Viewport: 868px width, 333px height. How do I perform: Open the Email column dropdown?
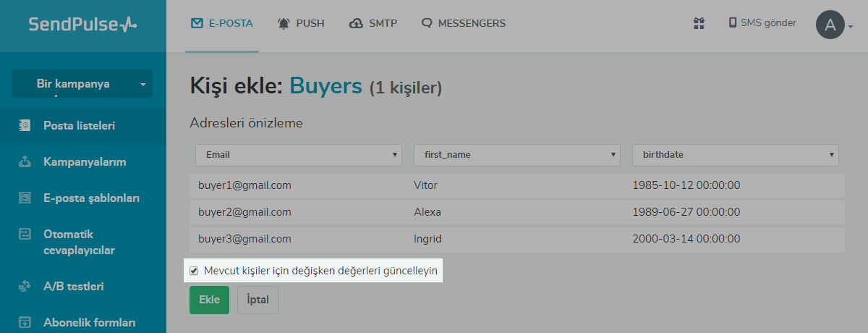pyautogui.click(x=298, y=155)
